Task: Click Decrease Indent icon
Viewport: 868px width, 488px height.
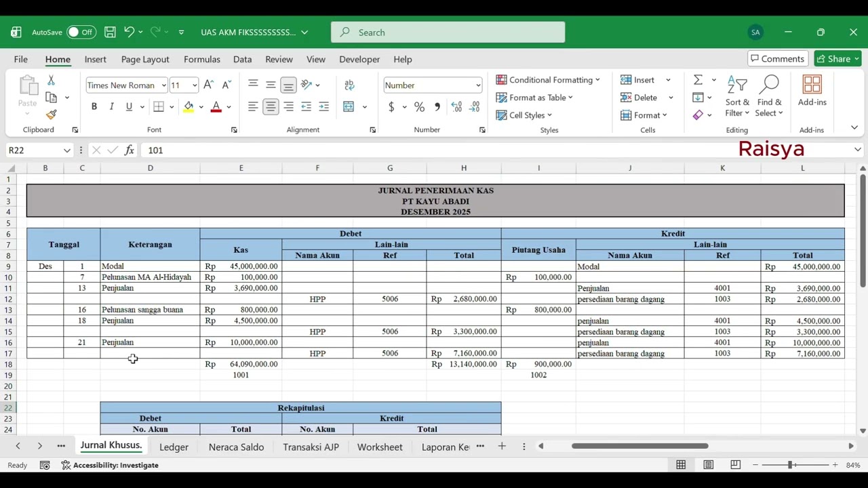Action: 307,106
